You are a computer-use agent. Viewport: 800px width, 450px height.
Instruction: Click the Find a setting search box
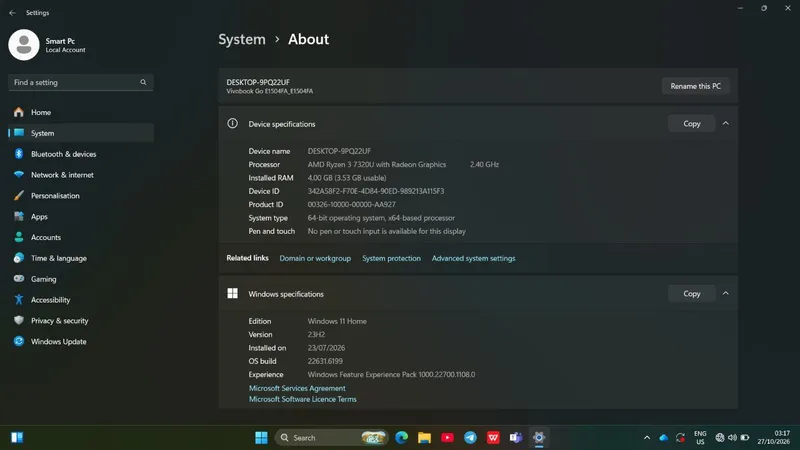(81, 82)
